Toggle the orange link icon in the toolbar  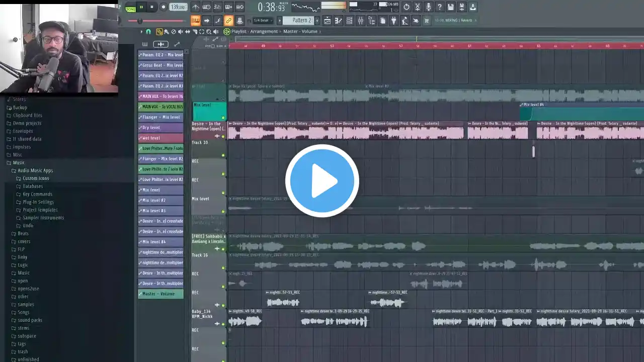point(228,21)
